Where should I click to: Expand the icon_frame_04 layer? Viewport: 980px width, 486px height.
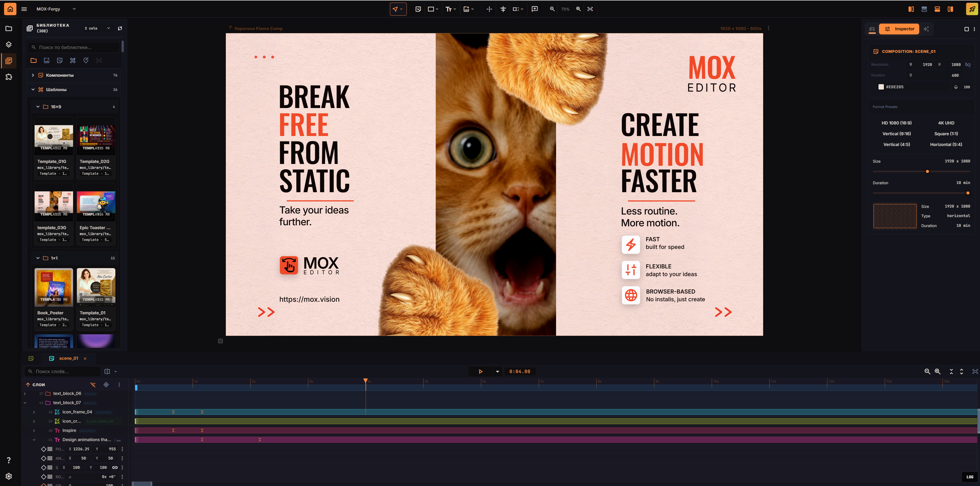click(x=34, y=412)
